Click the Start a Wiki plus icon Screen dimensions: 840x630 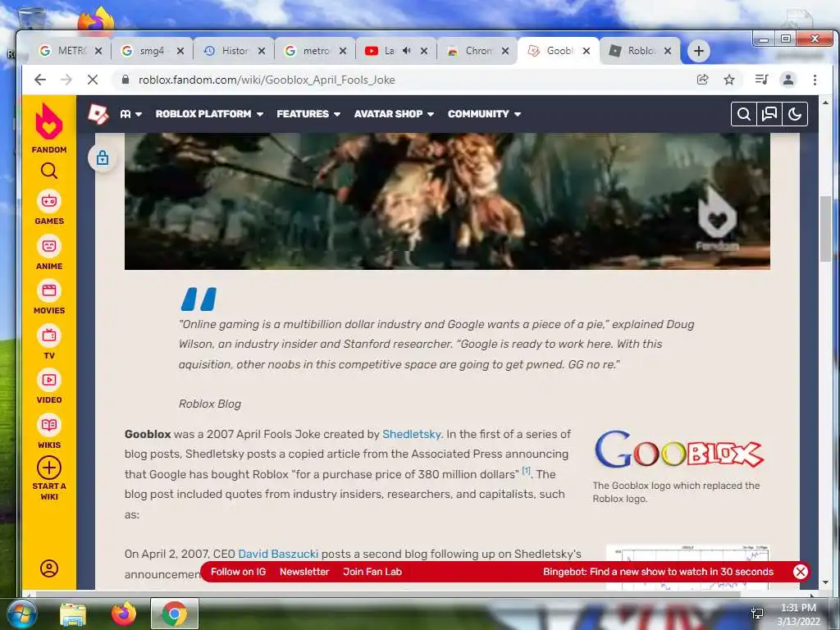(48, 468)
